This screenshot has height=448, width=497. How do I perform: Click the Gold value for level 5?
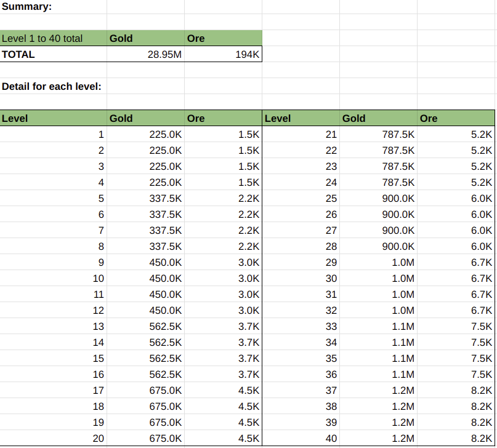[146, 198]
